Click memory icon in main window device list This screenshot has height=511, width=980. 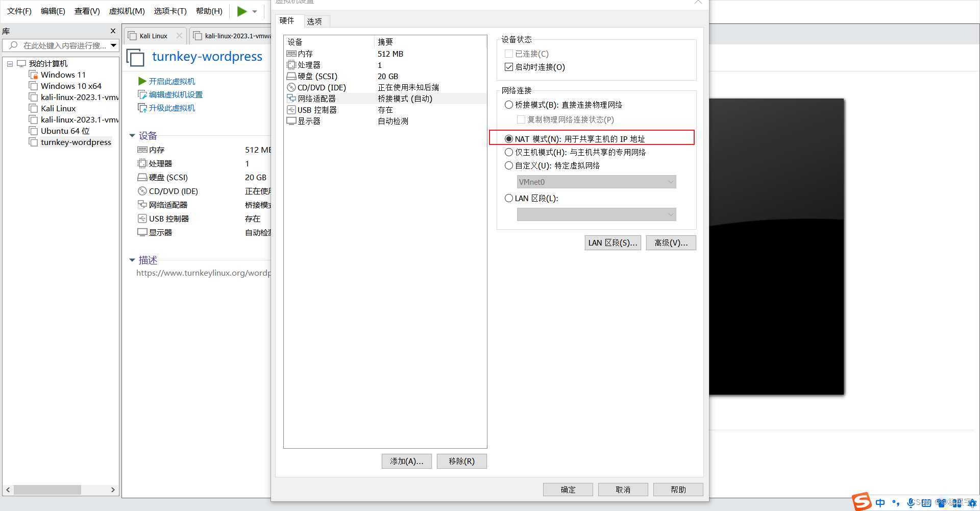click(x=142, y=150)
